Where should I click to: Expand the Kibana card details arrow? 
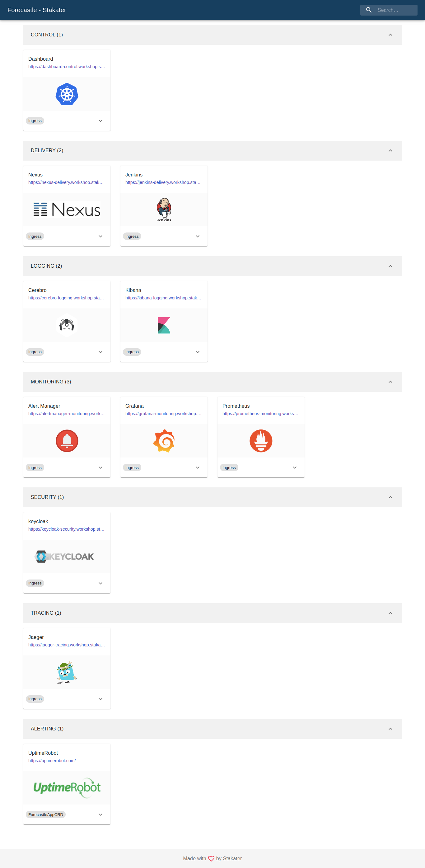(197, 352)
